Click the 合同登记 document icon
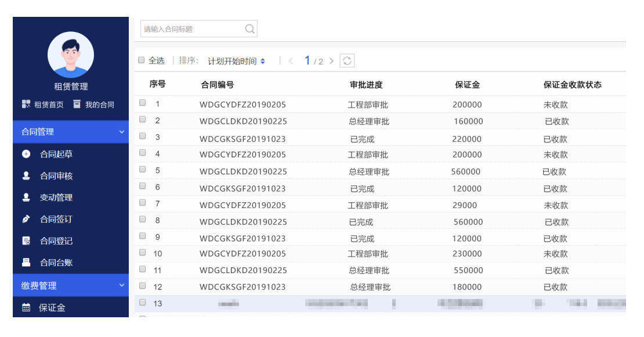The image size is (644, 337). [x=26, y=241]
